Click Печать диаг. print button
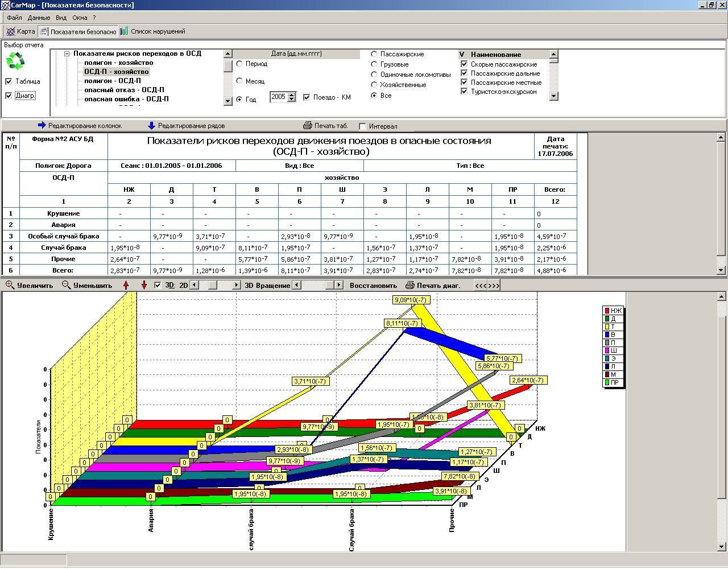 (432, 285)
